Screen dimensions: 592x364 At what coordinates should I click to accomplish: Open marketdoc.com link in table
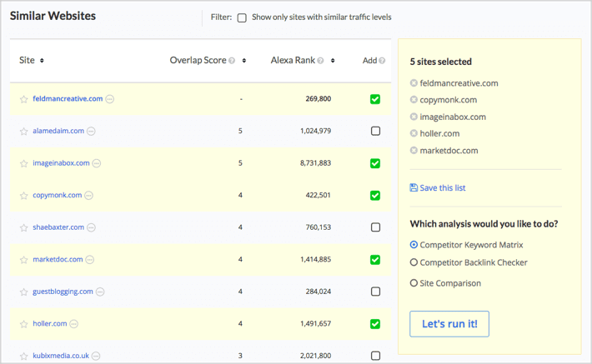[x=58, y=259]
